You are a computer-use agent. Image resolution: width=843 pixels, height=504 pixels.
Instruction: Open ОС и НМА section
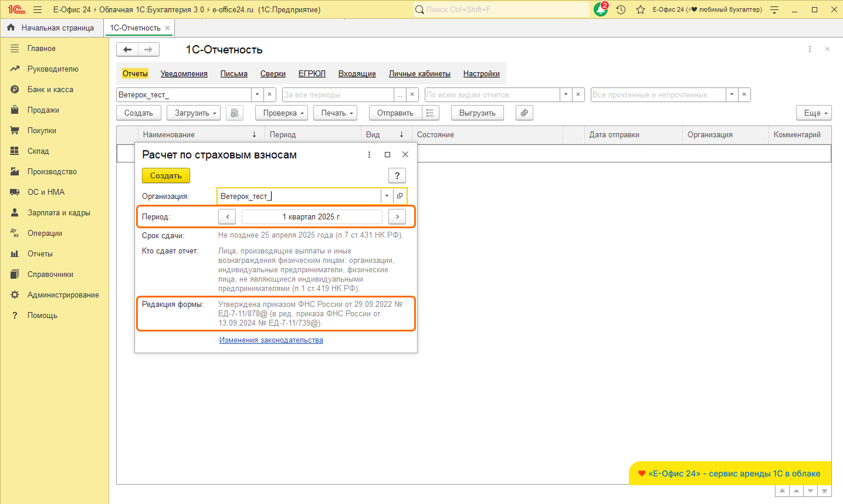pos(46,192)
